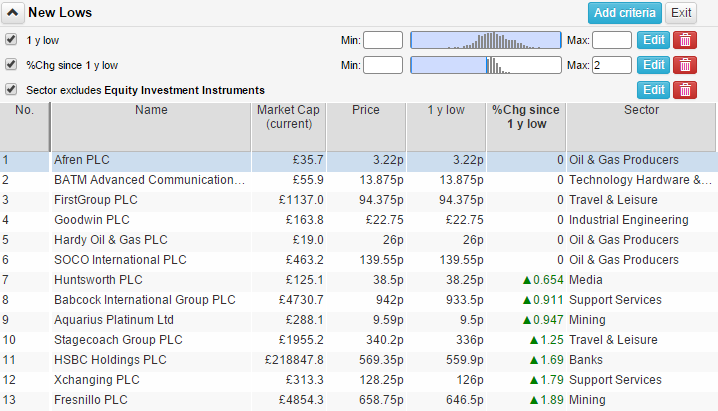
Task: Click the 0.947 percent change value
Action: click(x=548, y=320)
